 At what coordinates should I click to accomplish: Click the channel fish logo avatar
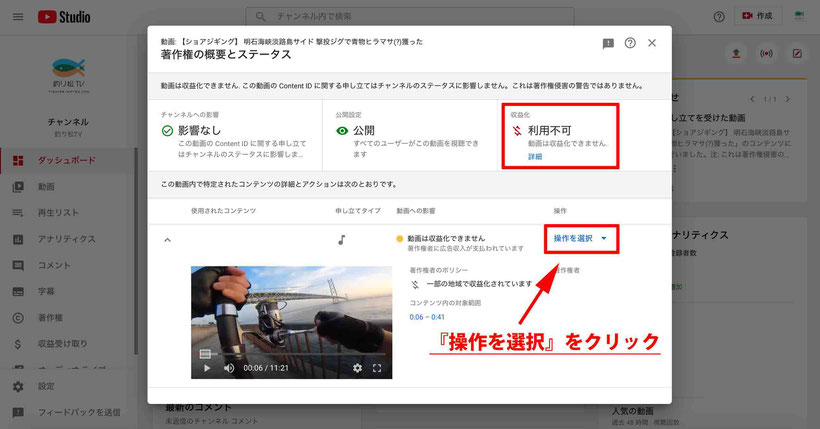[69, 76]
